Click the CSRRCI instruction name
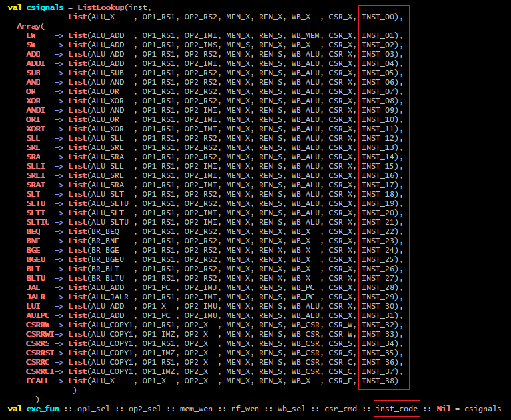This screenshot has width=511, height=420. pyautogui.click(x=40, y=371)
